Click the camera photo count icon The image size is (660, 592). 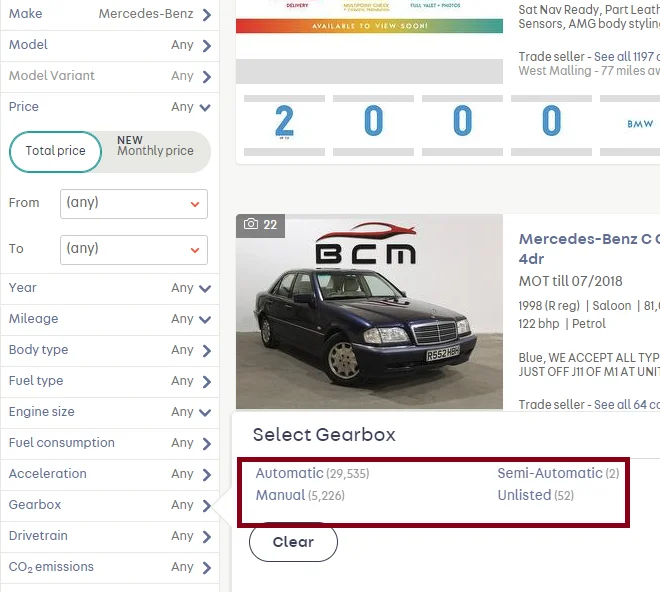[x=251, y=224]
